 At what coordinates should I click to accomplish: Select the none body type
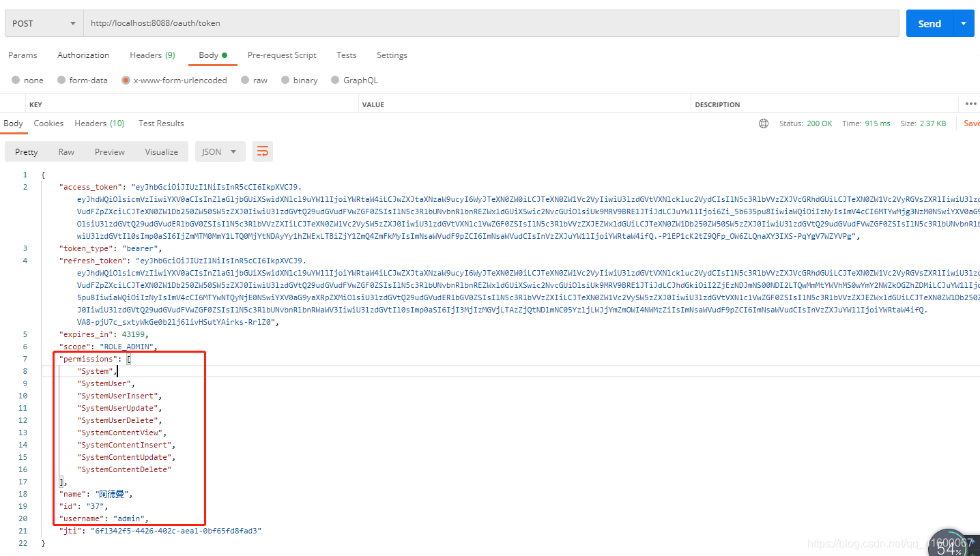27,80
